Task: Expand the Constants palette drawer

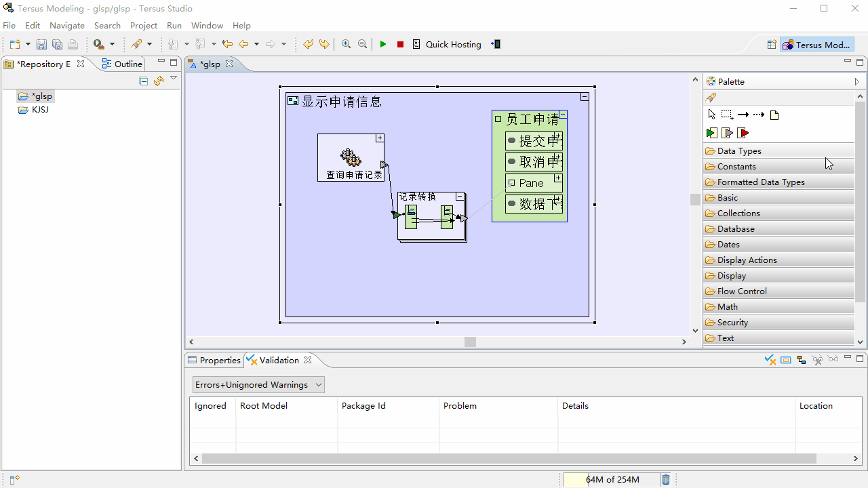Action: (778, 167)
